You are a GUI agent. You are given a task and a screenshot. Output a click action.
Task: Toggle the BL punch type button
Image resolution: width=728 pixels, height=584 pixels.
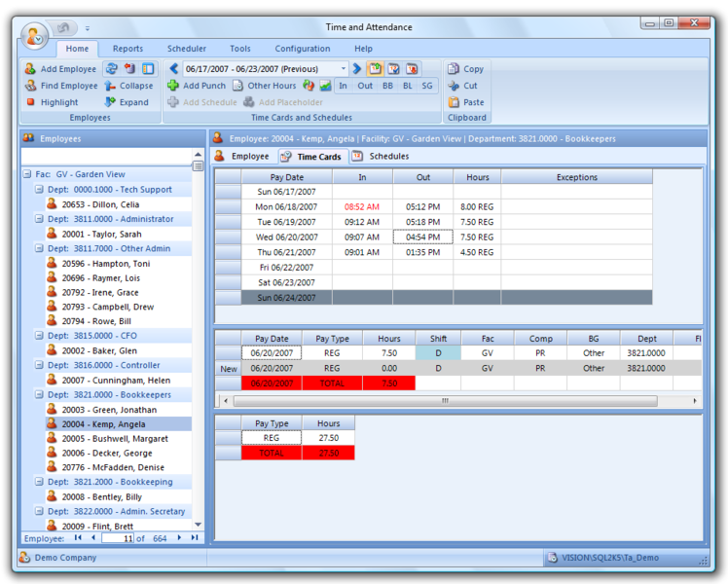pyautogui.click(x=408, y=86)
